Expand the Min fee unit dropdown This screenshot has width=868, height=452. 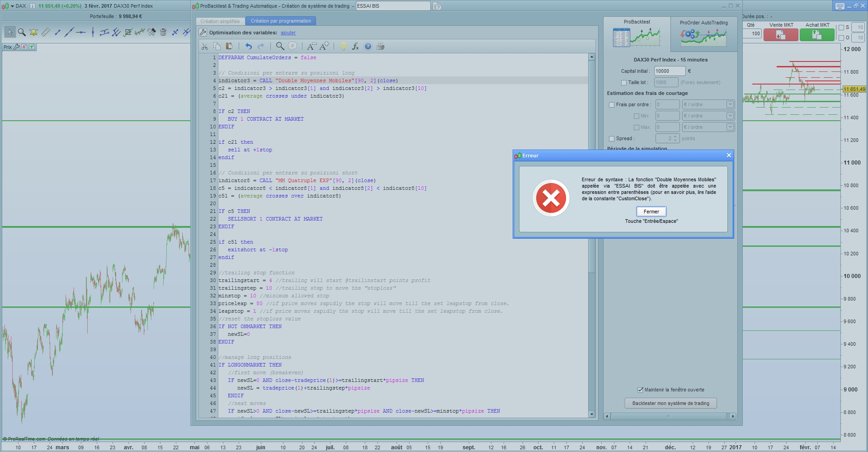(730, 116)
